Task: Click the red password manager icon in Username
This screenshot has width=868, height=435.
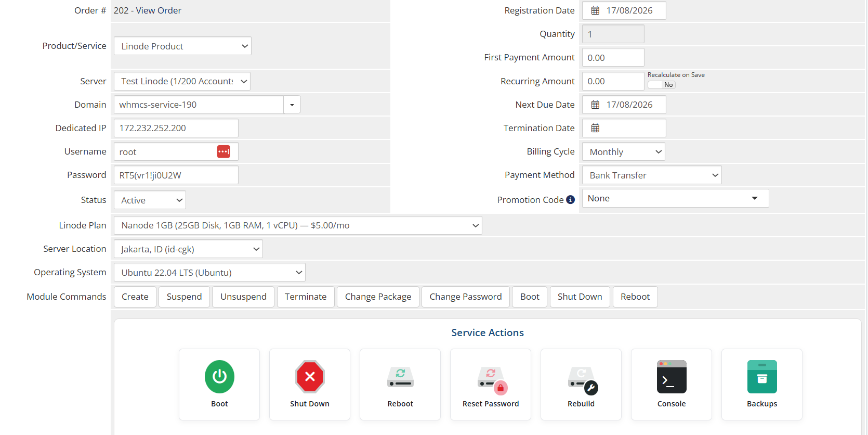Action: [x=223, y=151]
